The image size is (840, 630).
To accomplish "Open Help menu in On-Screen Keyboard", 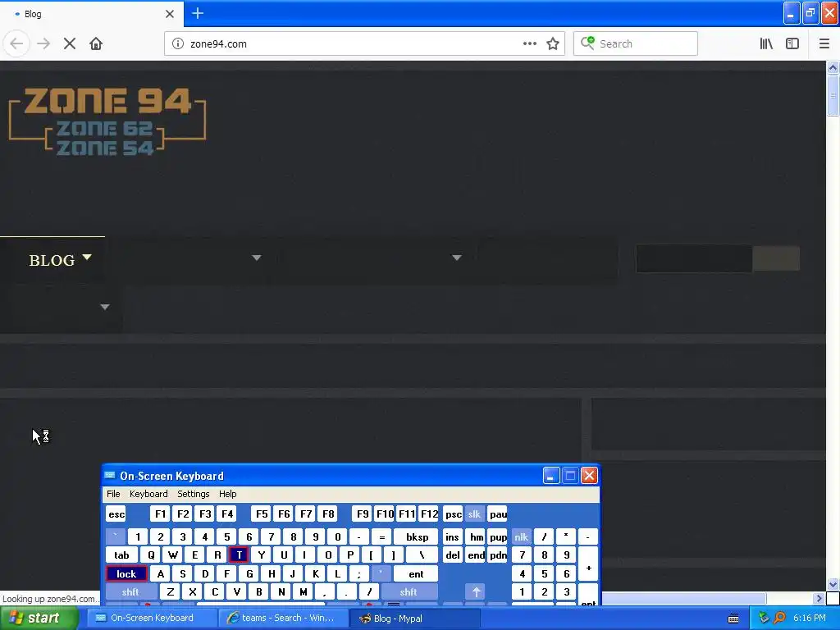I will (x=228, y=494).
